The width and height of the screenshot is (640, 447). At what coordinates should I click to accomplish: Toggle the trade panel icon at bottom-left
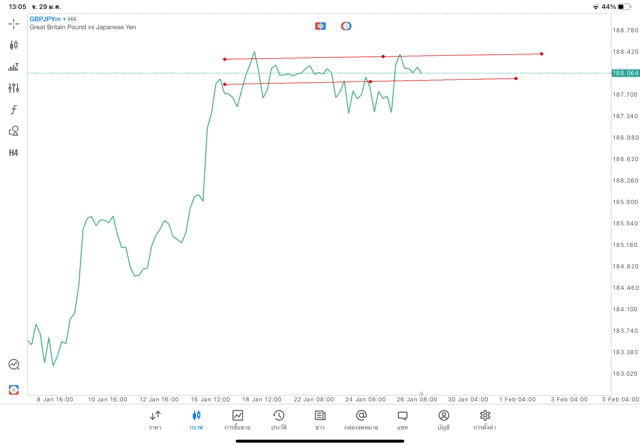point(14,389)
